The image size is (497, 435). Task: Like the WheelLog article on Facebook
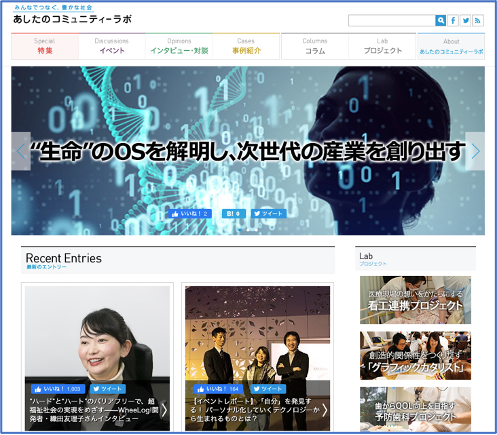[58, 389]
